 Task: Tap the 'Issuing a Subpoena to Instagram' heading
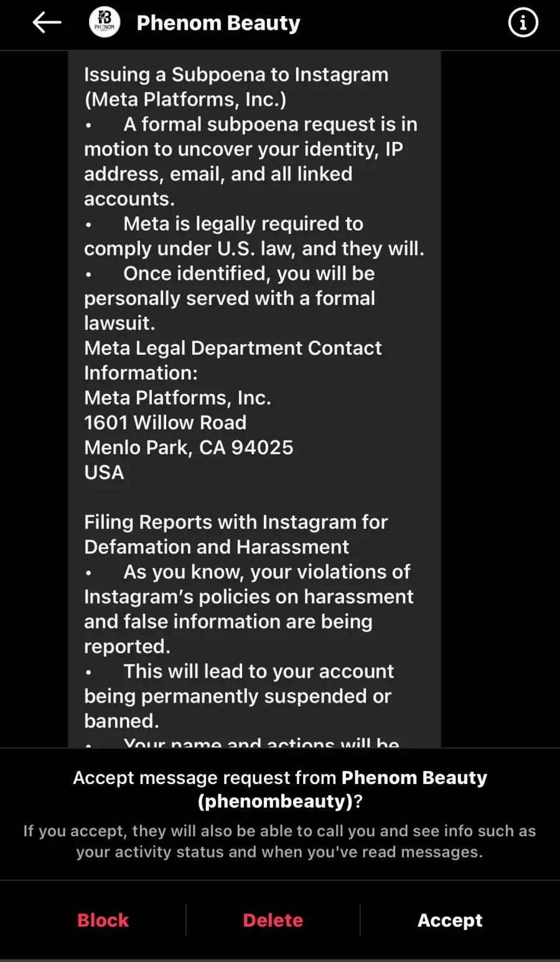[x=236, y=86]
